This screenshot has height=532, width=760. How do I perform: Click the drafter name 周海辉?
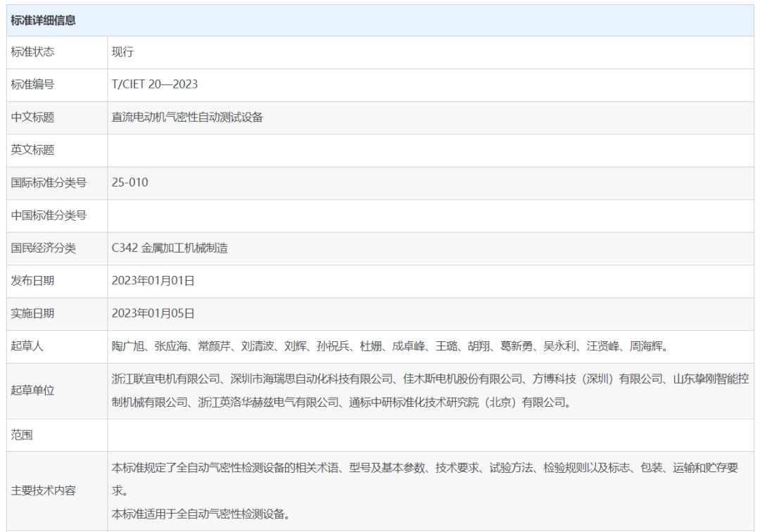tap(645, 346)
